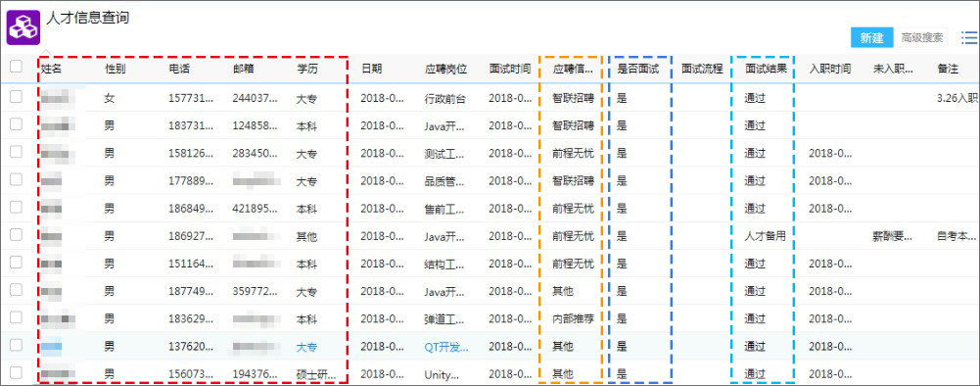The height and width of the screenshot is (386, 980).
Task: Check the row with phone 186927...
Action: pyautogui.click(x=17, y=234)
